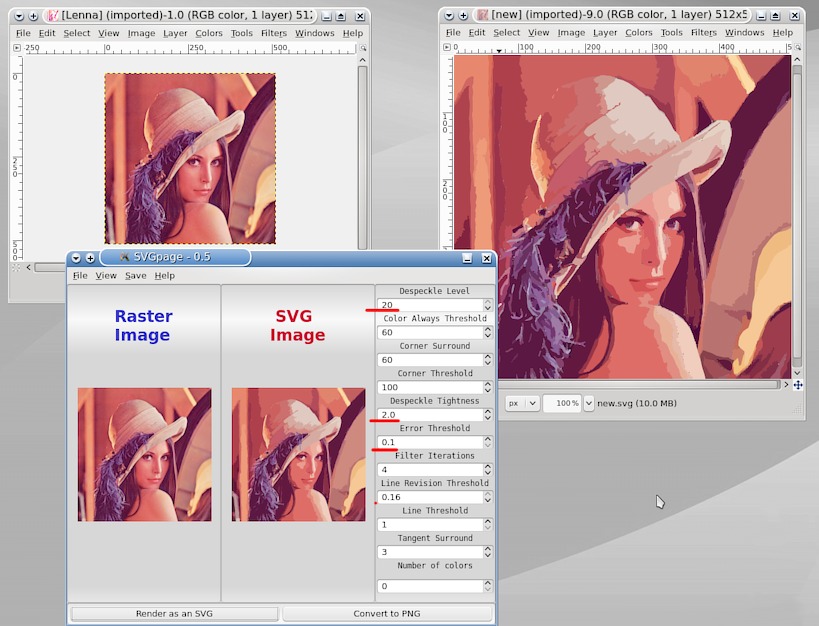Click plus sticky icon in SVGpage titlebar
Screen dimensions: 819x626
click(90, 258)
